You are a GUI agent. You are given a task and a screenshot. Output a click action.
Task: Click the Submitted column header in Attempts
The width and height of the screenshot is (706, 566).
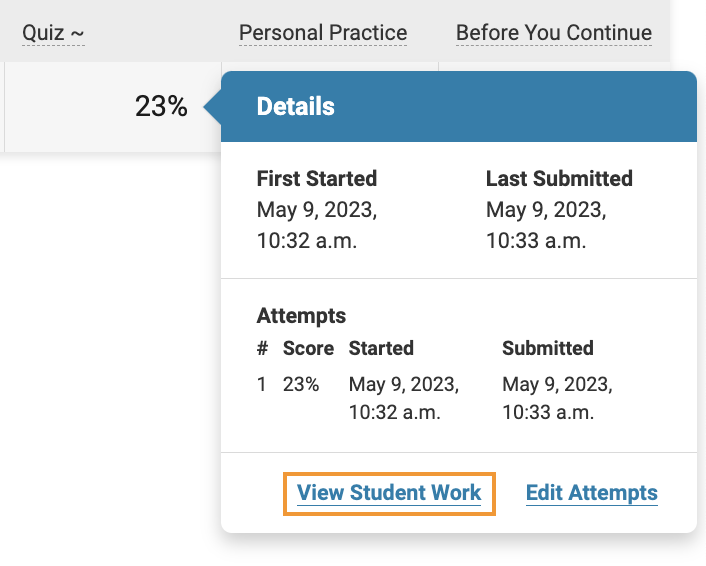(x=547, y=348)
